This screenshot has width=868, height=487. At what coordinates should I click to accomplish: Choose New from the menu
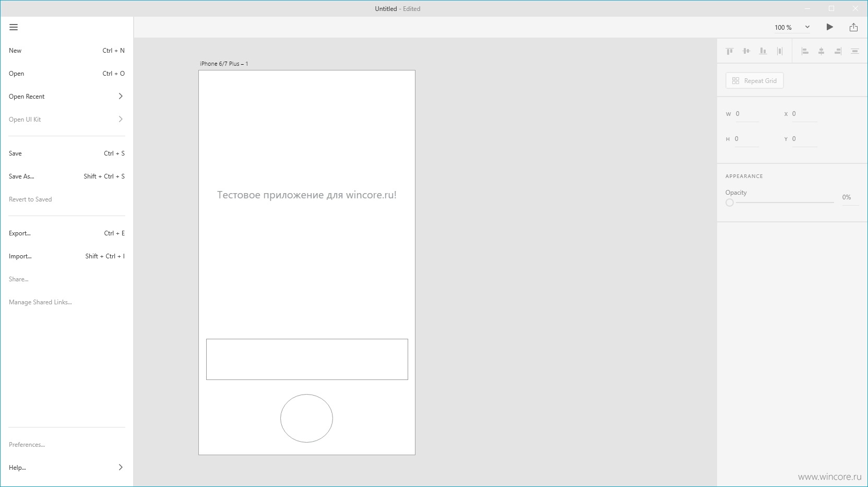point(67,51)
